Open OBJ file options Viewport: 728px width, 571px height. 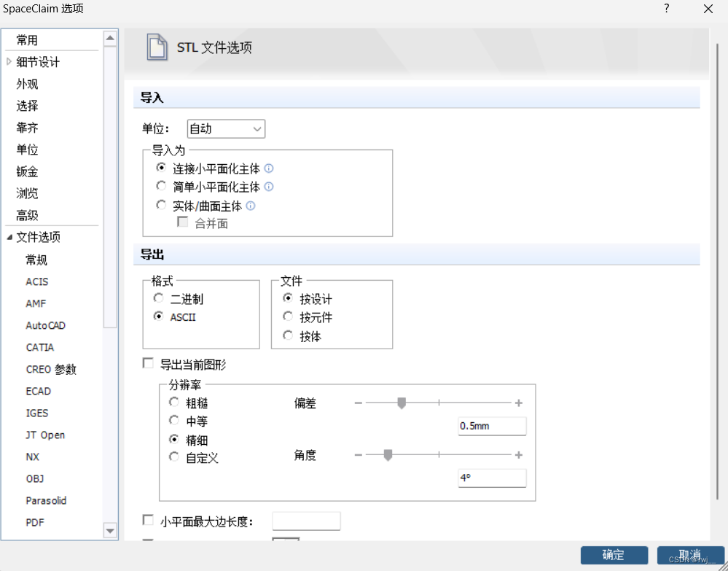[35, 478]
